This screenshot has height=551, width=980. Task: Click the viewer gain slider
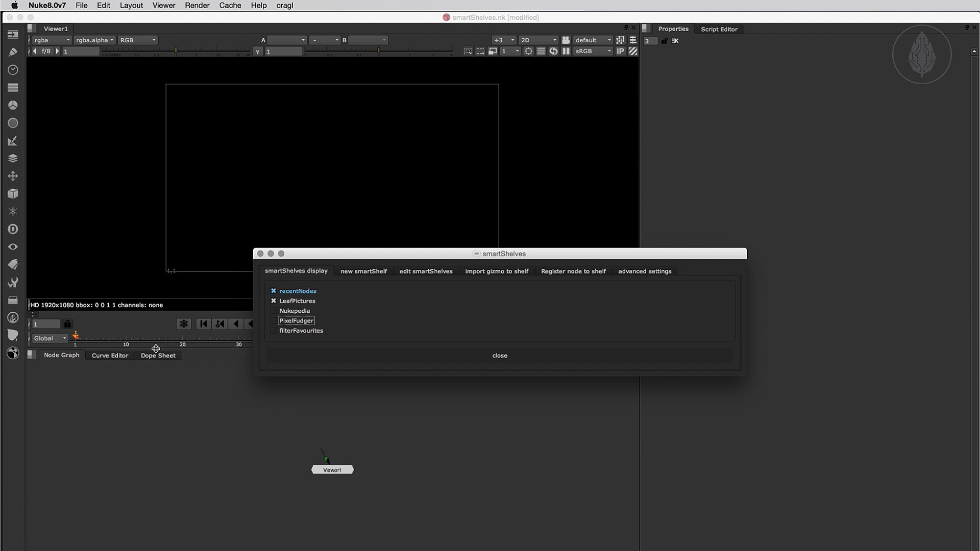tap(176, 51)
